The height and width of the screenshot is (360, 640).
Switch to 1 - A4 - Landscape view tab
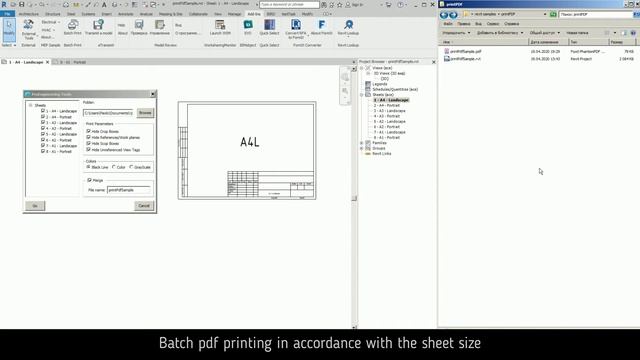[26, 62]
